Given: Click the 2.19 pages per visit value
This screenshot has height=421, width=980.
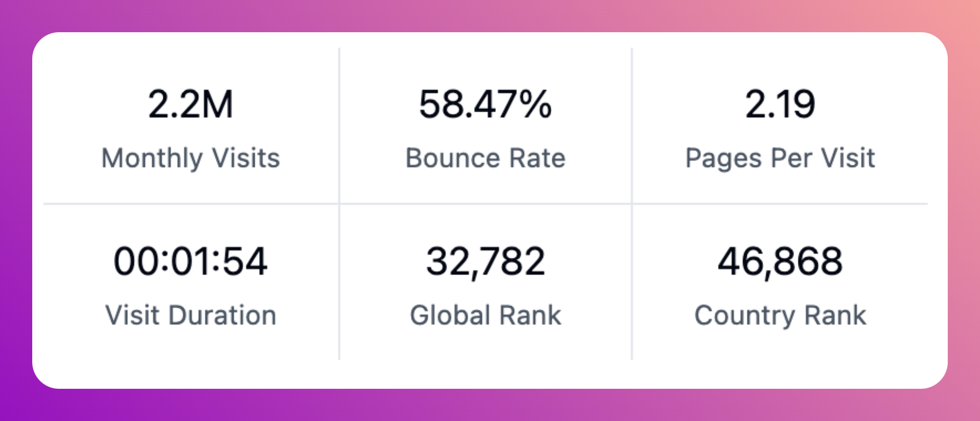Looking at the screenshot, I should (x=780, y=104).
